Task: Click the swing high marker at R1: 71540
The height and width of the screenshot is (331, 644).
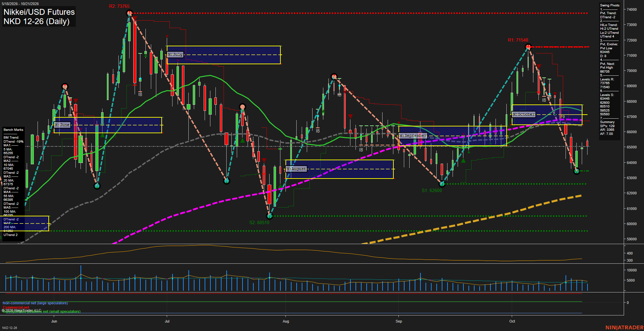Action: [x=528, y=47]
